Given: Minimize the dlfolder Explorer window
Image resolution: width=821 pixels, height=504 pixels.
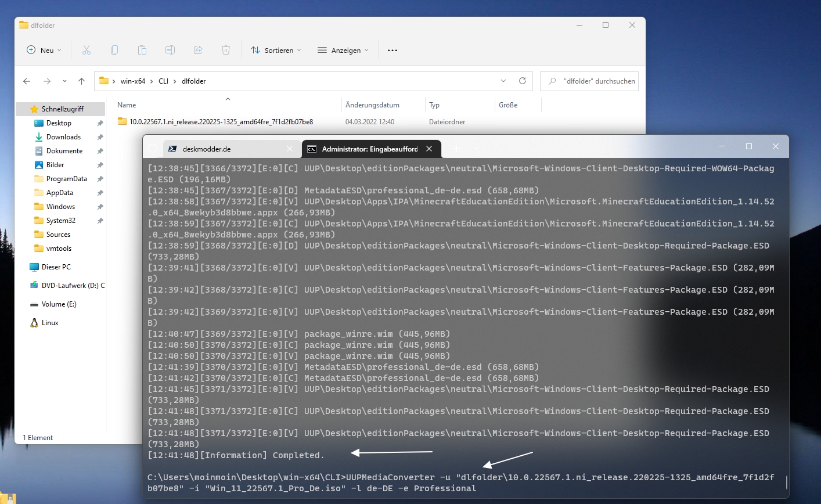Looking at the screenshot, I should point(579,26).
